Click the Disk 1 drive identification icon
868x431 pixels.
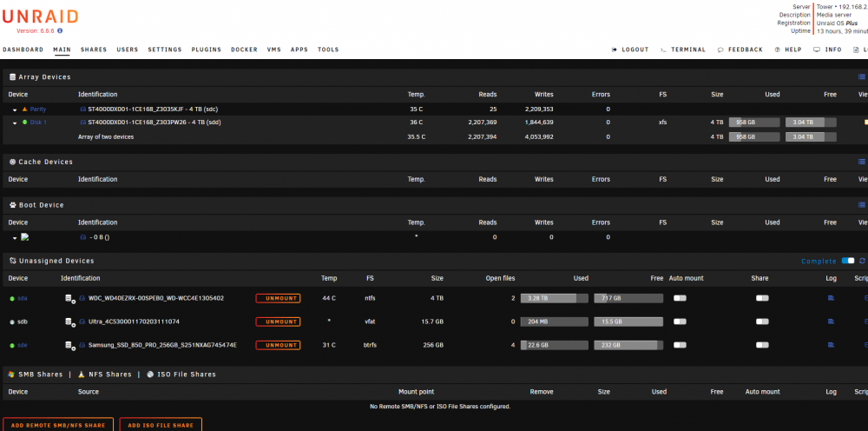tap(83, 122)
